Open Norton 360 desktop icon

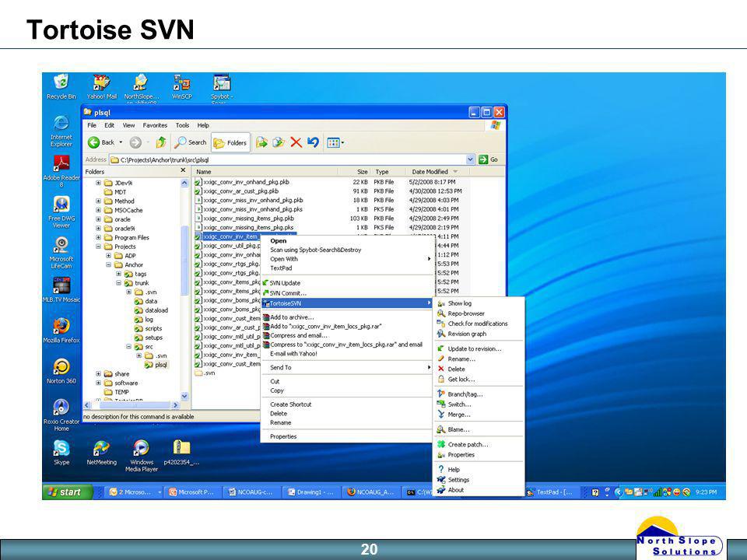[61, 371]
